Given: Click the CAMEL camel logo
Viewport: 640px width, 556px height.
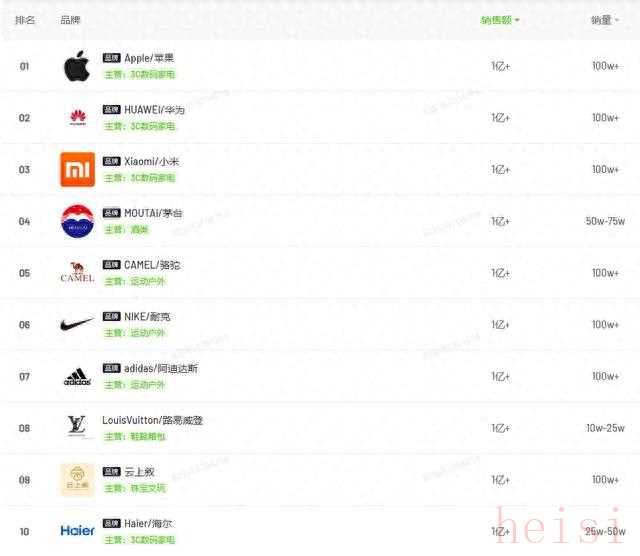Looking at the screenshot, I should coord(77,273).
